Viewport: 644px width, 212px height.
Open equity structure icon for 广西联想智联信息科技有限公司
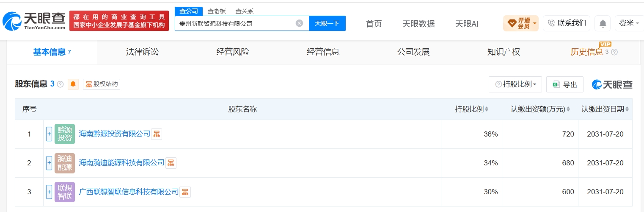click(x=185, y=192)
